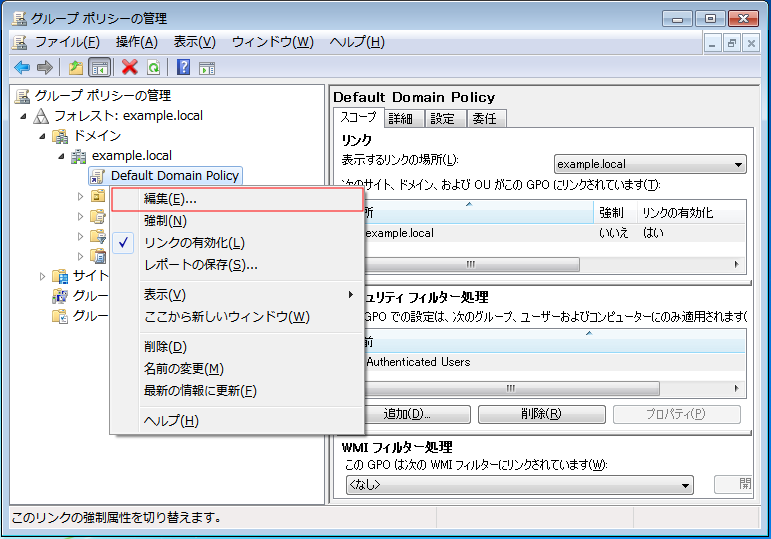The width and height of the screenshot is (771, 539).
Task: Restore the inner MDI child window
Action: (x=732, y=43)
